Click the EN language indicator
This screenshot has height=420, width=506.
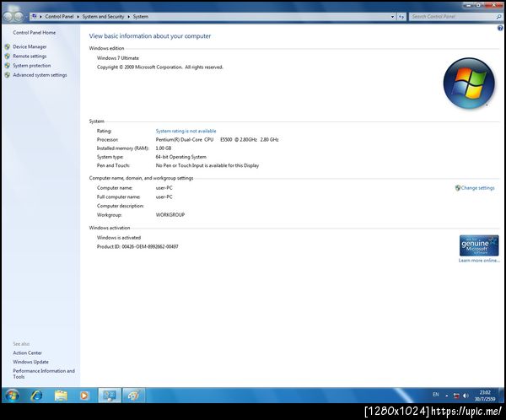click(x=436, y=395)
